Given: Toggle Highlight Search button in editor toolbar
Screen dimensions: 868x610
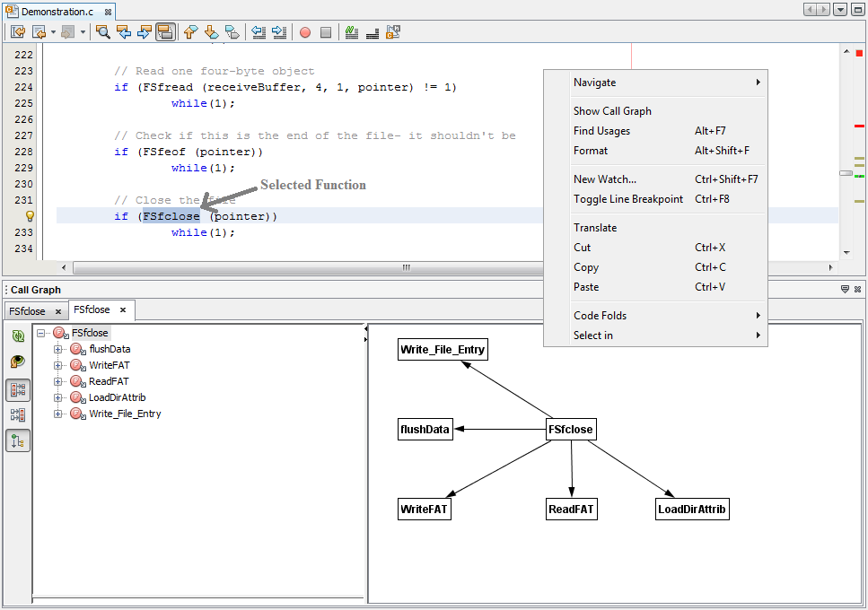Looking at the screenshot, I should click(x=165, y=32).
